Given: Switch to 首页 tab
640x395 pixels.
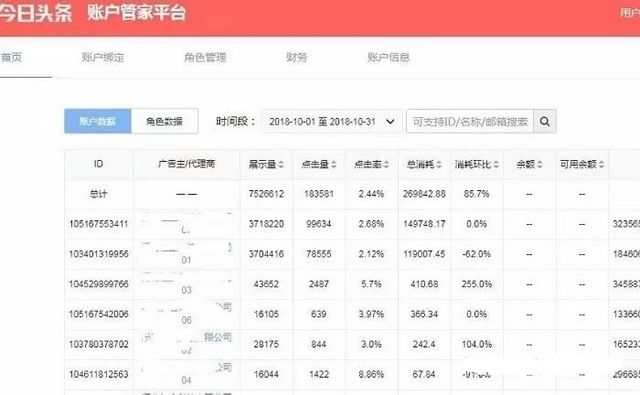Looking at the screenshot, I should [x=11, y=58].
